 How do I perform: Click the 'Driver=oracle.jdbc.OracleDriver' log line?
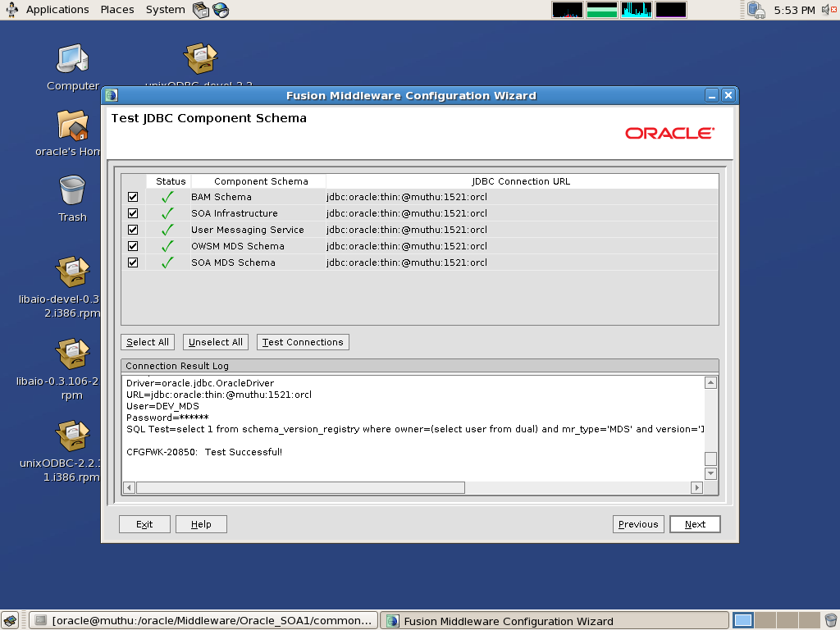(x=200, y=383)
